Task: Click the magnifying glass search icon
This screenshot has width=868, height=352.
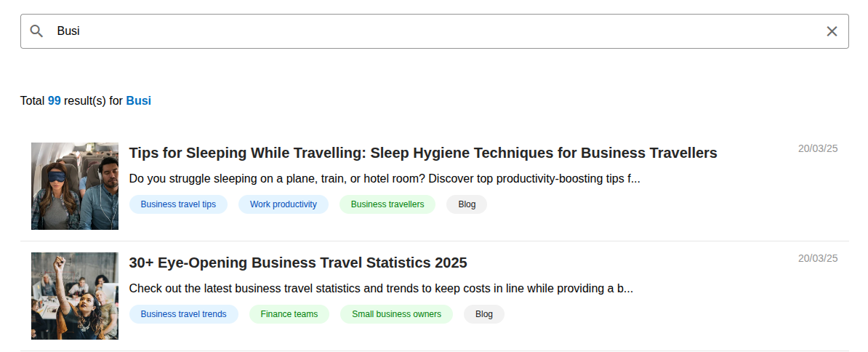Action: point(36,31)
